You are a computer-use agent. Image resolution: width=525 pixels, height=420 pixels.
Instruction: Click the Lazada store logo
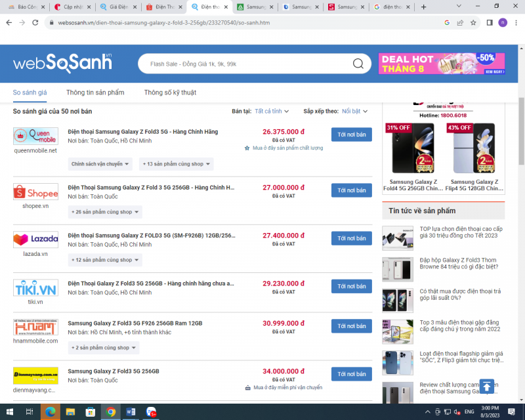pyautogui.click(x=35, y=239)
